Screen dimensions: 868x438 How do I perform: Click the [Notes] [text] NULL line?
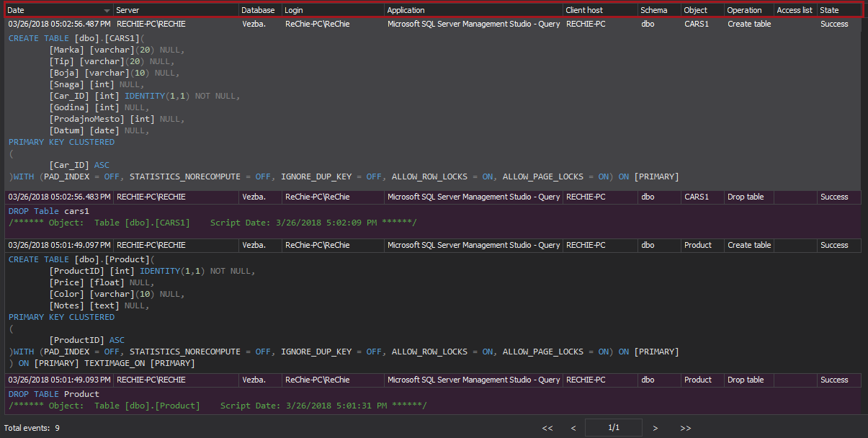pyautogui.click(x=99, y=305)
